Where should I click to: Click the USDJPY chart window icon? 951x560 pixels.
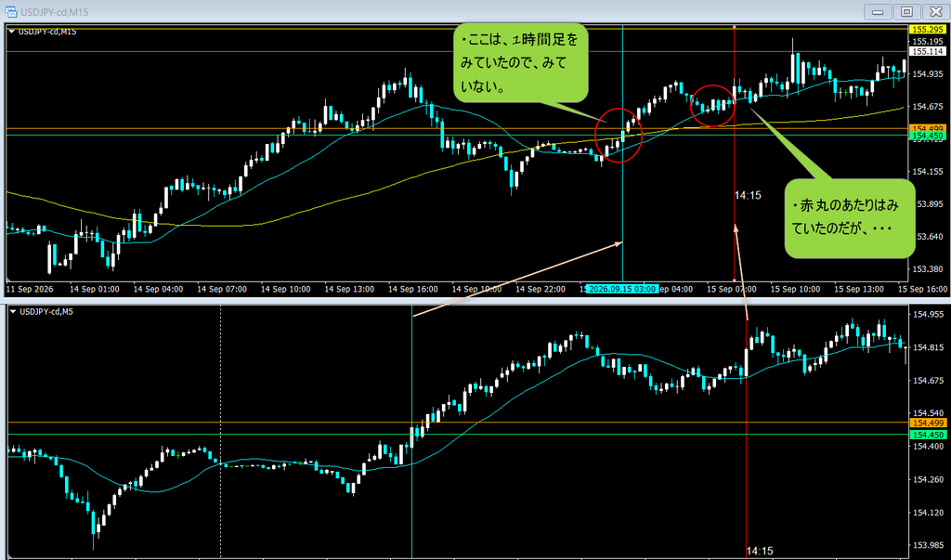click(x=10, y=11)
